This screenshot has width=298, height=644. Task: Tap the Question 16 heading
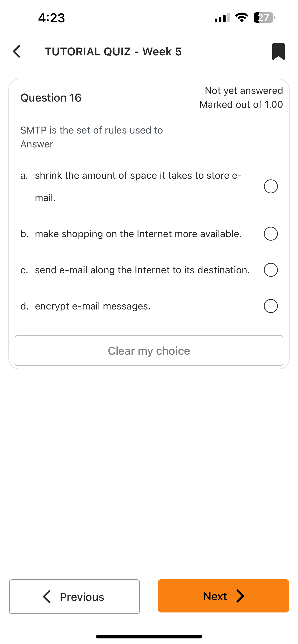point(51,98)
